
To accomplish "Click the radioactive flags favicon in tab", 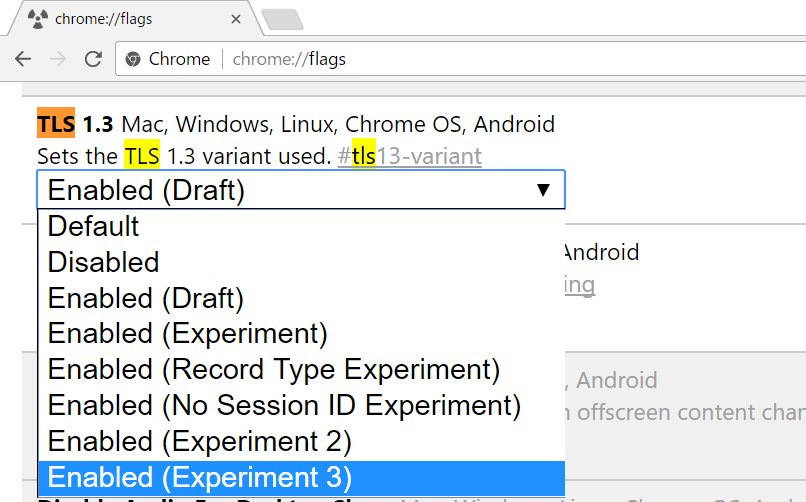I will point(38,19).
